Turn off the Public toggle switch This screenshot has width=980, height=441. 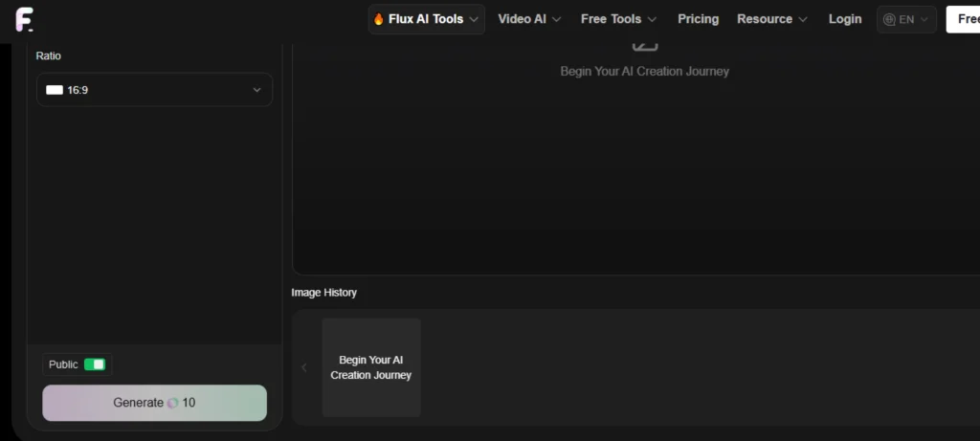pyautogui.click(x=95, y=364)
